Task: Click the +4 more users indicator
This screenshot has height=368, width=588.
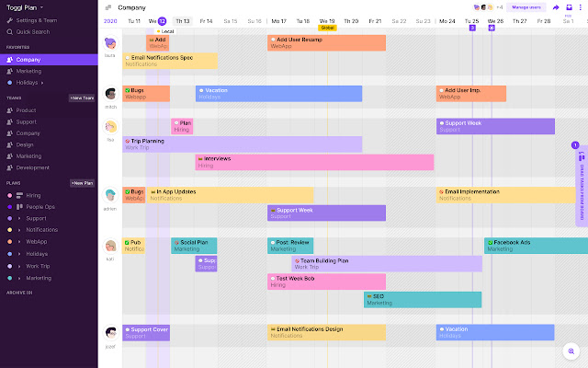Action: 500,7
